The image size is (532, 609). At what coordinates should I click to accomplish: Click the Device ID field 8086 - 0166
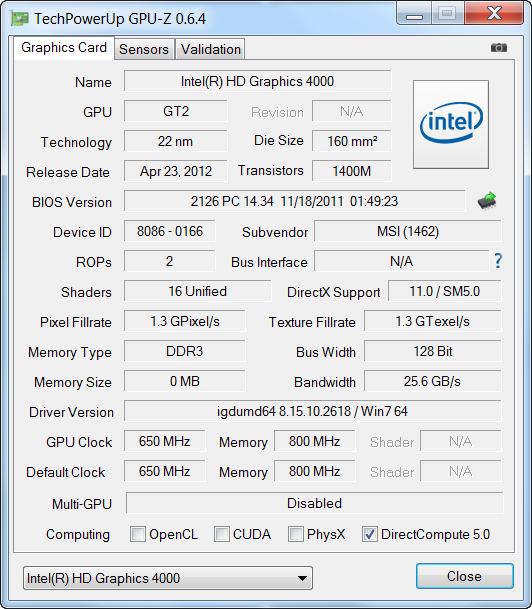[x=170, y=231]
